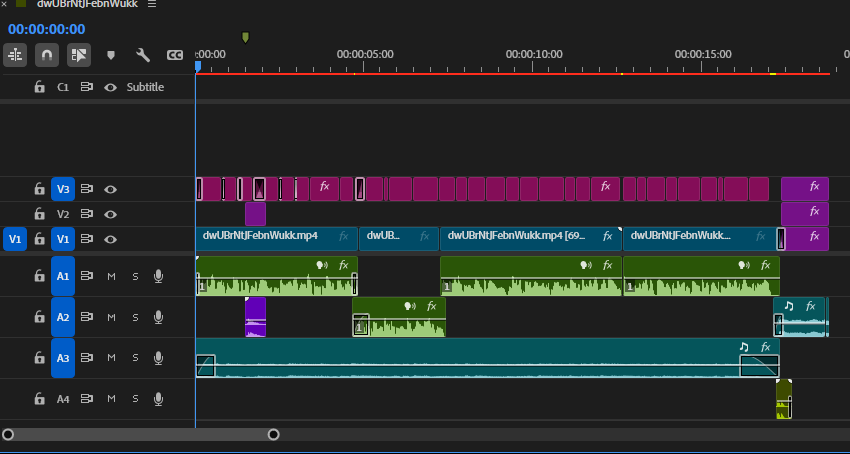Click the horizontal timeline scroll bar
Image resolution: width=850 pixels, height=454 pixels.
[141, 434]
